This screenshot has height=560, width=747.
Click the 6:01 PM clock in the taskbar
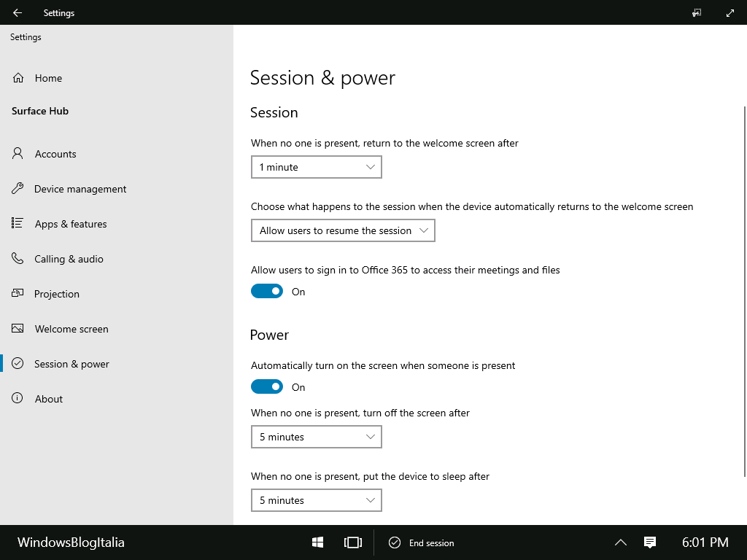(705, 542)
